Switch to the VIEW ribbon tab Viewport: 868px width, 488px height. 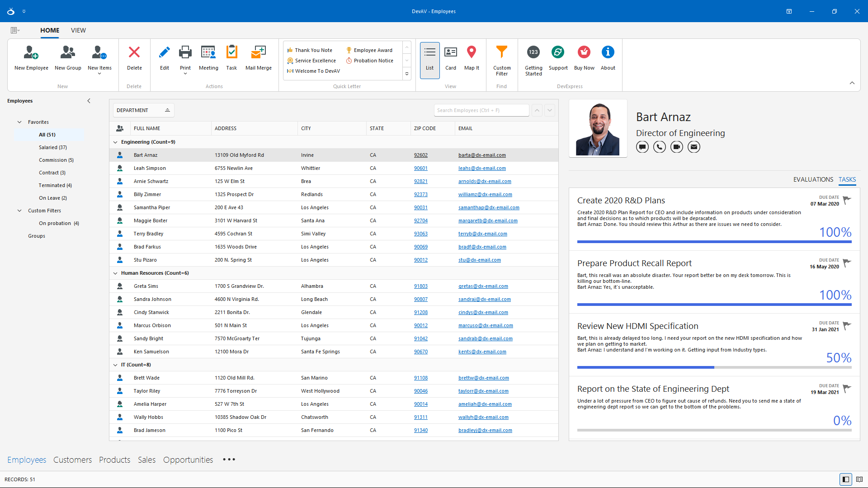pyautogui.click(x=78, y=30)
